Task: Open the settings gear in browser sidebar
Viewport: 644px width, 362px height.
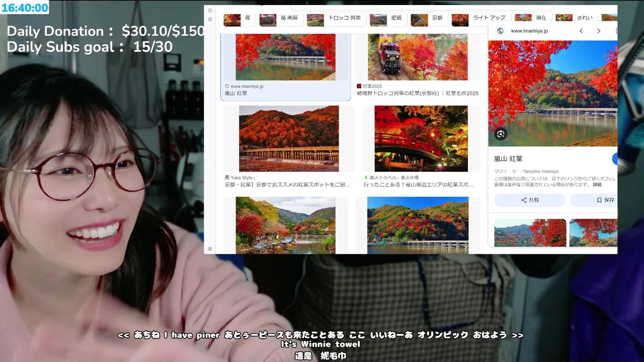Action: (x=210, y=248)
